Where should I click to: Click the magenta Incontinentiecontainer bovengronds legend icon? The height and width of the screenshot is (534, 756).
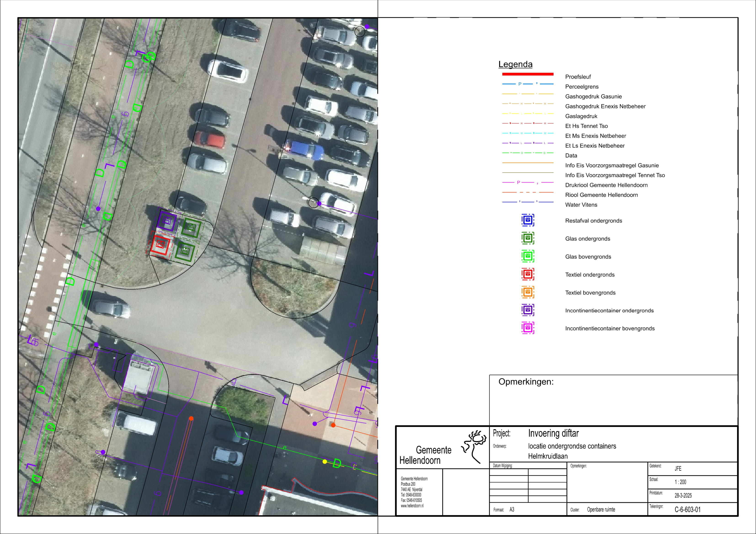527,328
